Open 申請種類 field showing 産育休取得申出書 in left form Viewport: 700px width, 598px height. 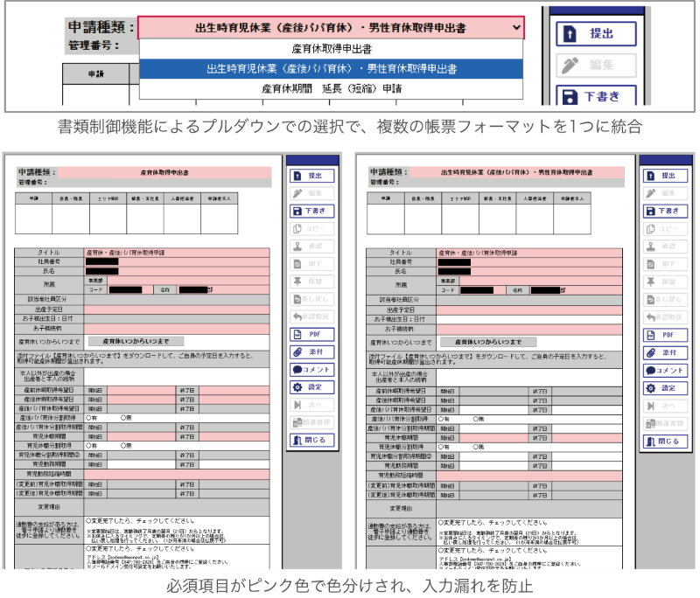tap(164, 172)
